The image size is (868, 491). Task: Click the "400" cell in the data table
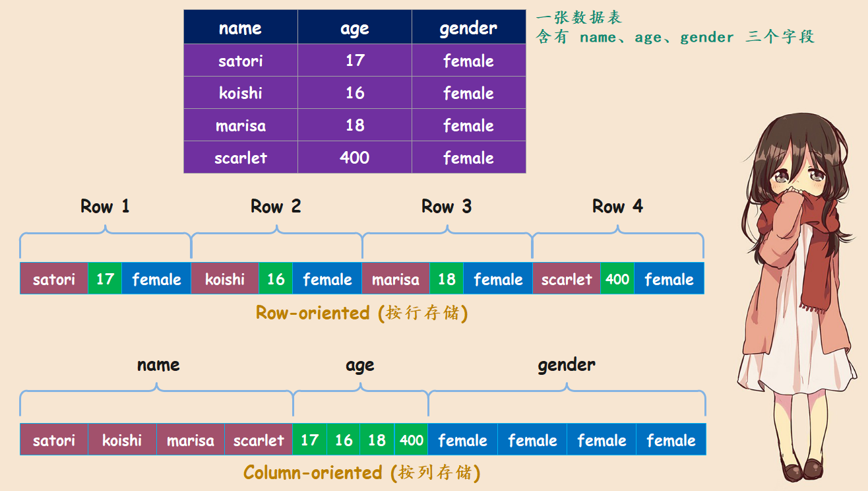354,158
